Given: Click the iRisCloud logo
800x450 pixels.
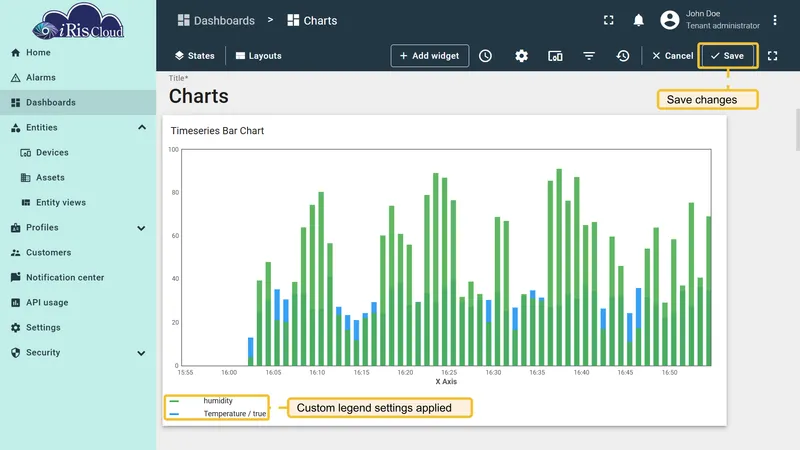Looking at the screenshot, I should pyautogui.click(x=78, y=21).
